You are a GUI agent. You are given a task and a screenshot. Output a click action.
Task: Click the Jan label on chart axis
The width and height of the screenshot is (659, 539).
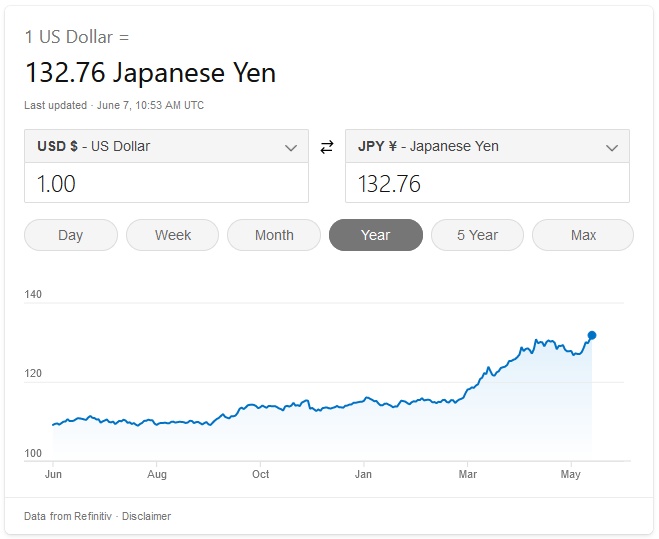(x=363, y=474)
